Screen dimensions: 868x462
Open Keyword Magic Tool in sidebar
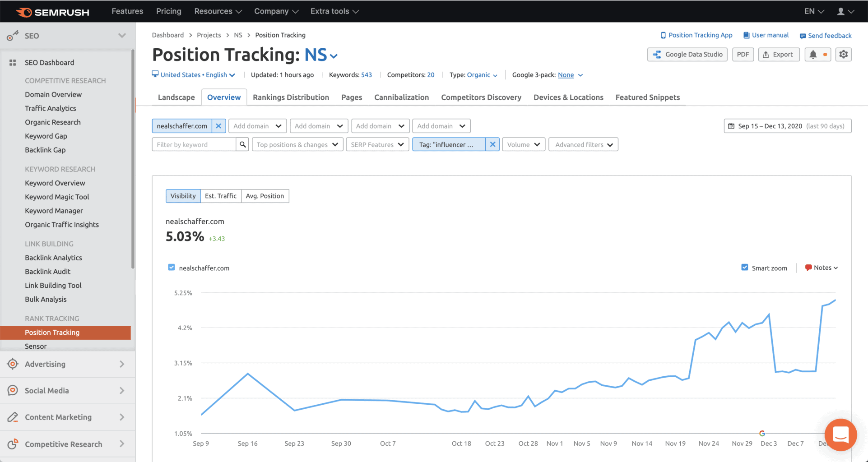pyautogui.click(x=57, y=197)
